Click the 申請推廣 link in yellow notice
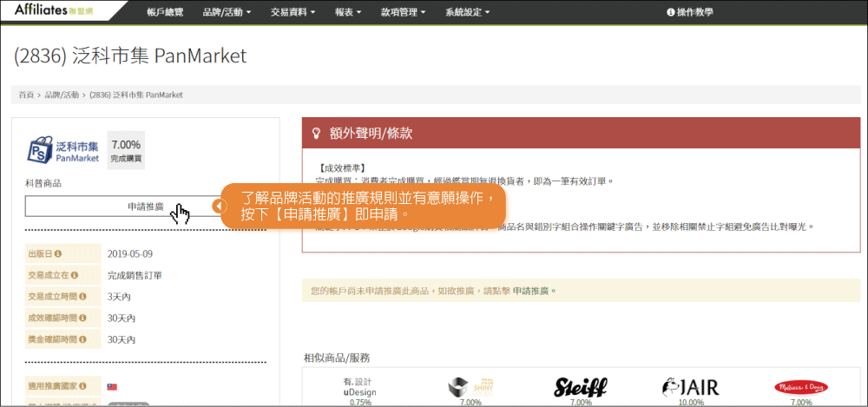The width and height of the screenshot is (868, 407). tap(531, 290)
